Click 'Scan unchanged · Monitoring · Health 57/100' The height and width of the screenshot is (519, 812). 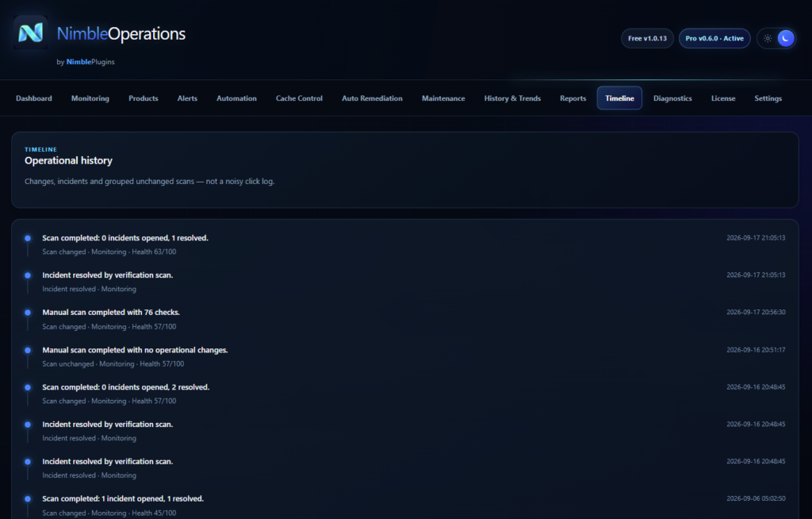click(x=113, y=364)
